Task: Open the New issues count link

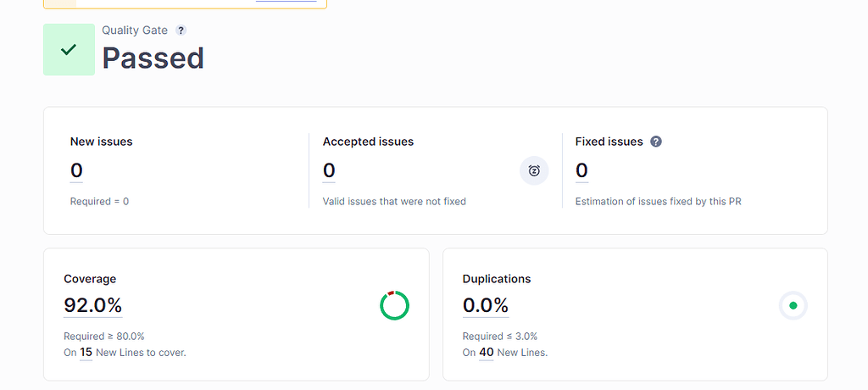Action: click(x=76, y=170)
